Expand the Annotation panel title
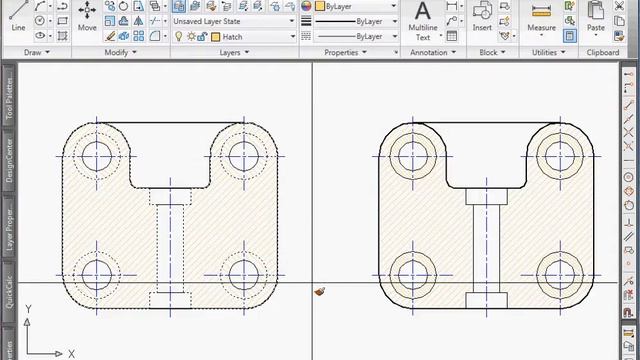 pyautogui.click(x=433, y=52)
